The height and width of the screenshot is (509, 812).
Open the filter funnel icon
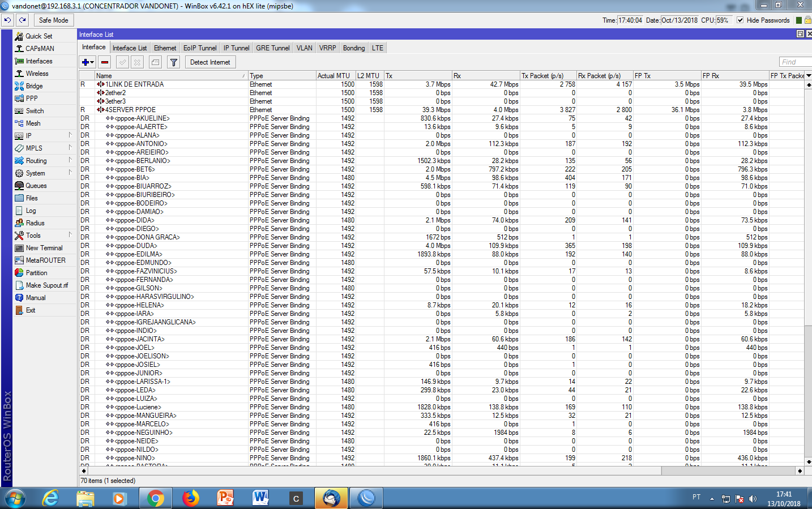click(x=174, y=62)
